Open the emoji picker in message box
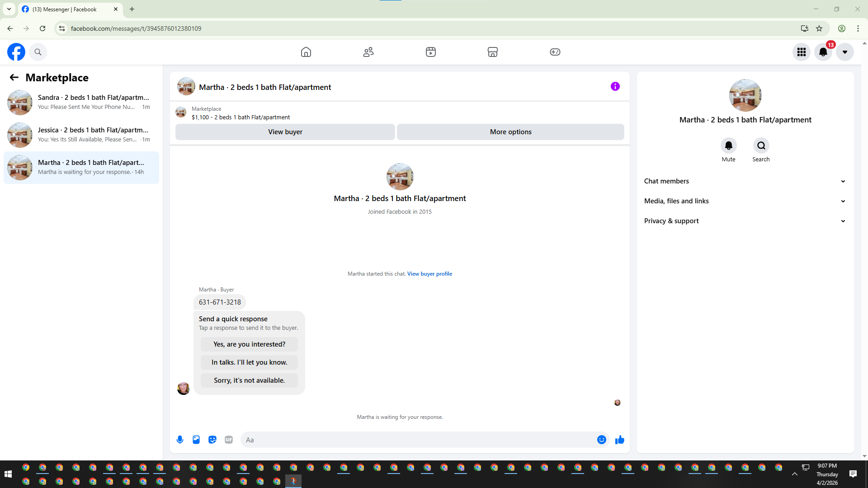The width and height of the screenshot is (868, 488). click(602, 440)
